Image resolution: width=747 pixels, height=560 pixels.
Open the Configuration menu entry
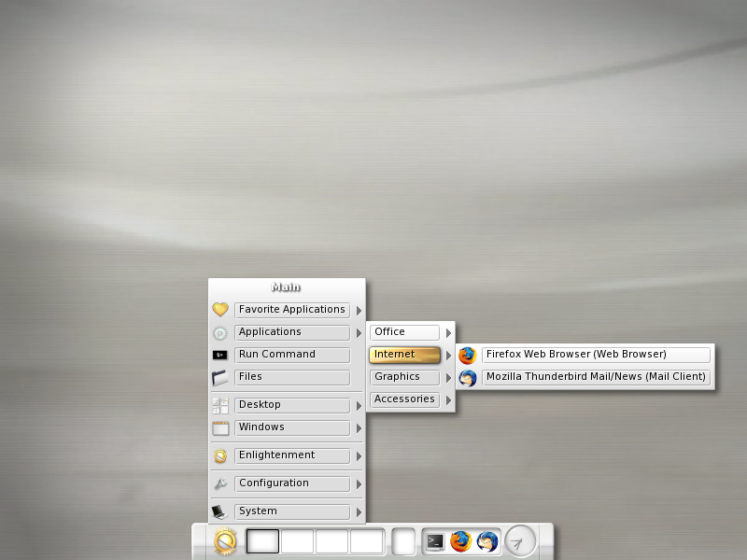click(x=292, y=483)
